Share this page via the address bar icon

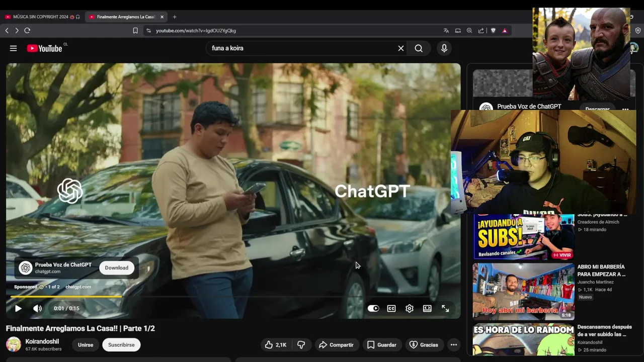481,31
